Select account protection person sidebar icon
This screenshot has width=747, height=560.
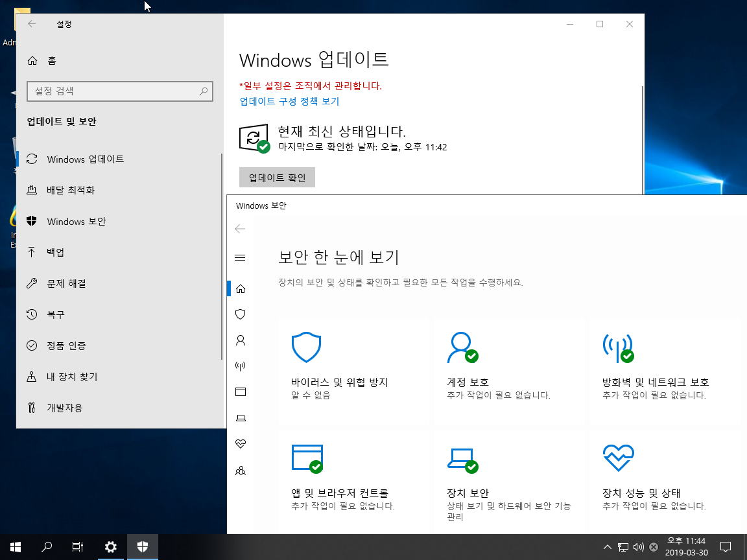tap(241, 340)
